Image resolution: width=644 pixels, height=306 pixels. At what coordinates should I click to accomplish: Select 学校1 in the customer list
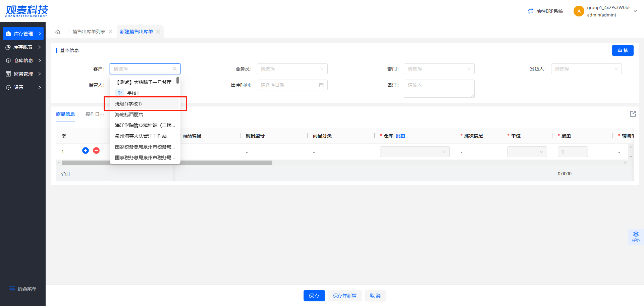[145, 93]
